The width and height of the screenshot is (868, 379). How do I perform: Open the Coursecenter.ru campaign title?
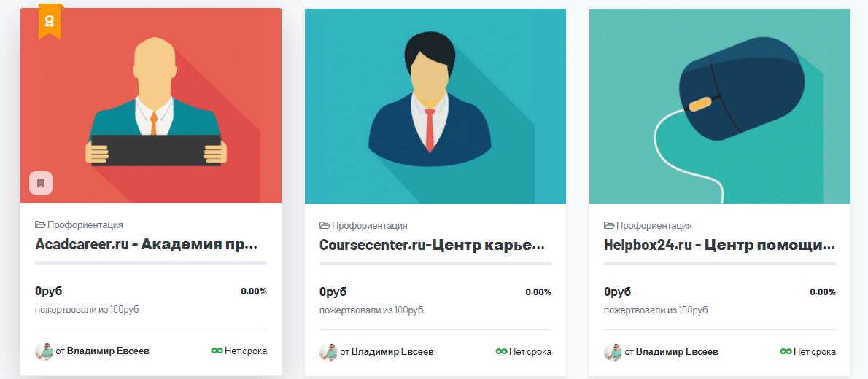tap(432, 245)
